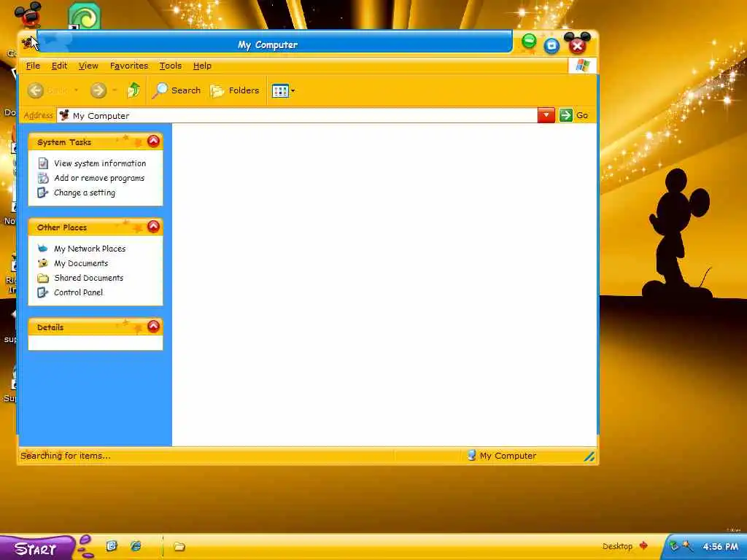747x560 pixels.
Task: Click Change a setting link
Action: 85,192
